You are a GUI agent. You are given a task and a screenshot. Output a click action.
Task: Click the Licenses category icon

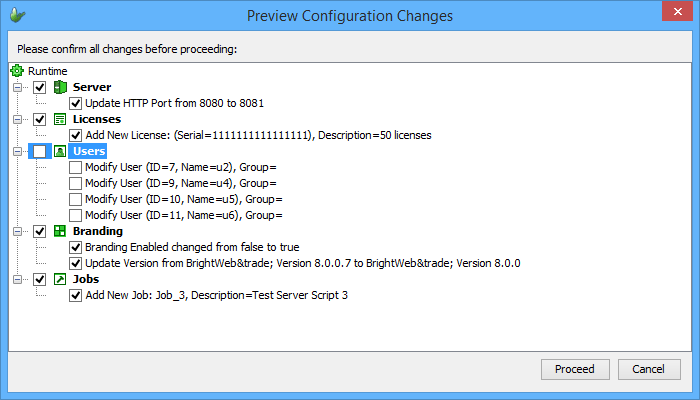point(59,120)
